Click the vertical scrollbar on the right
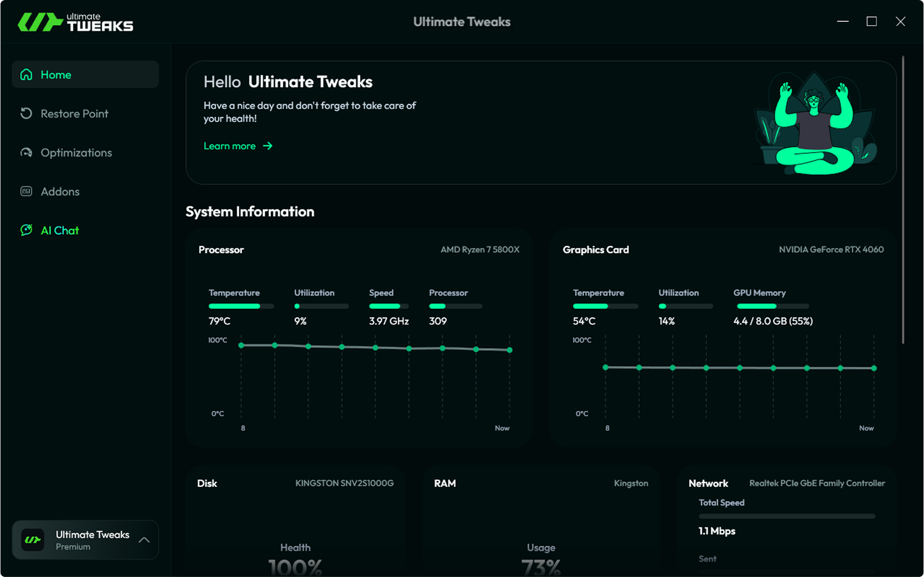 click(x=903, y=200)
